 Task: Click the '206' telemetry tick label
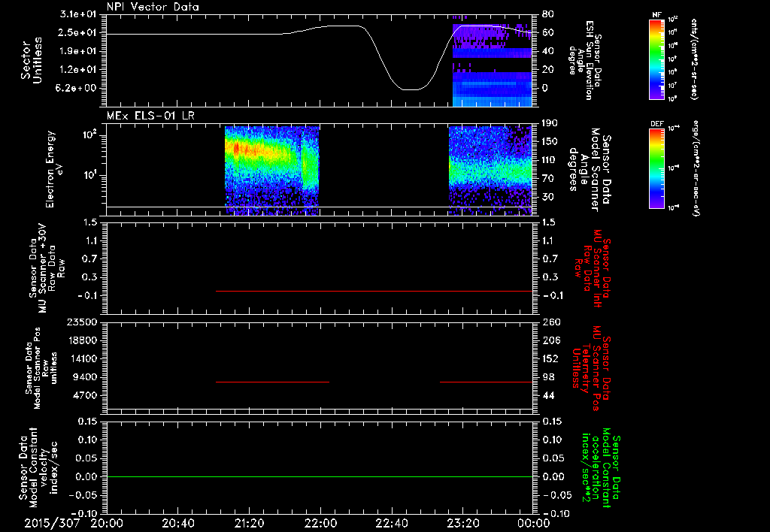tap(551, 340)
